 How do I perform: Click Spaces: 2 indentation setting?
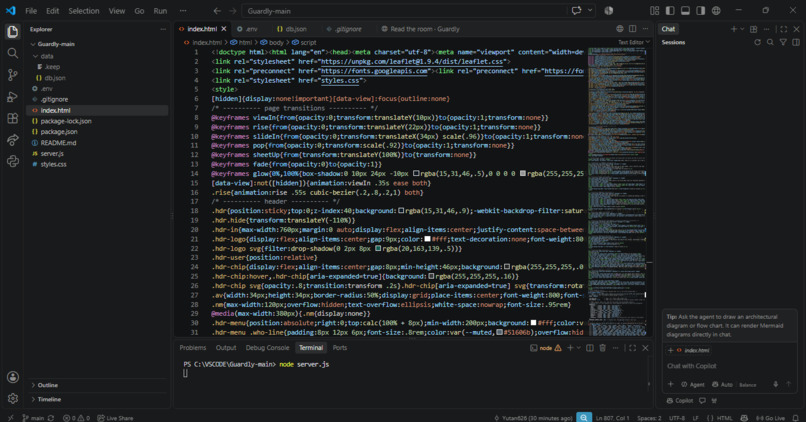click(x=649, y=418)
